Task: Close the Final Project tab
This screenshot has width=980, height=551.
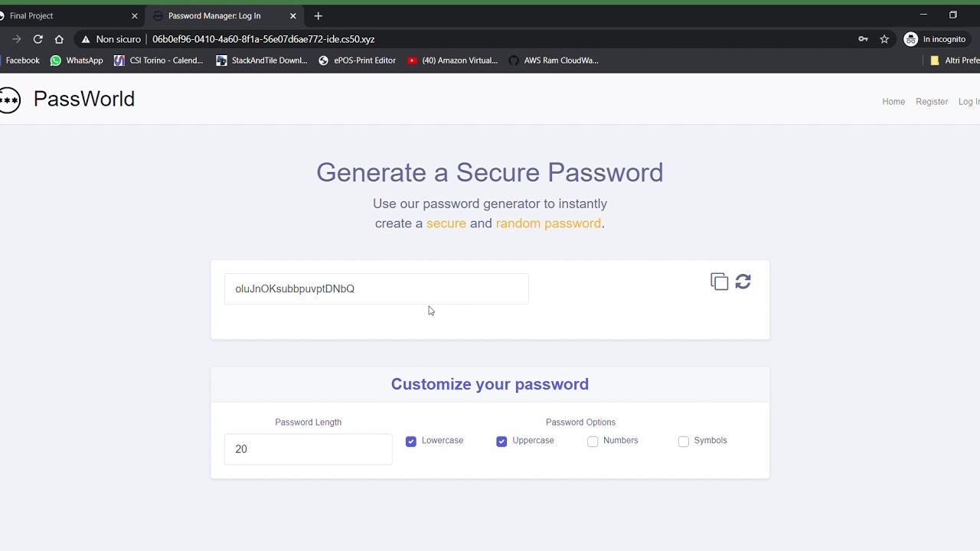Action: point(135,15)
